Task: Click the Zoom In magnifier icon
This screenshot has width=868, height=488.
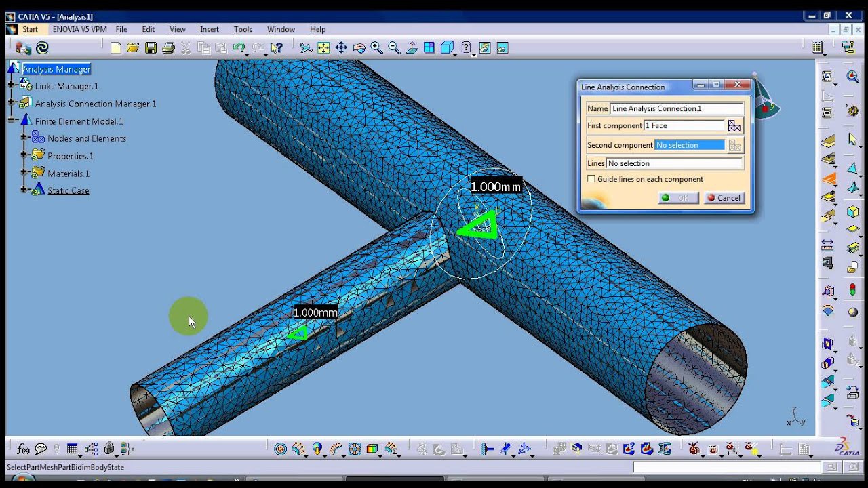Action: click(376, 47)
